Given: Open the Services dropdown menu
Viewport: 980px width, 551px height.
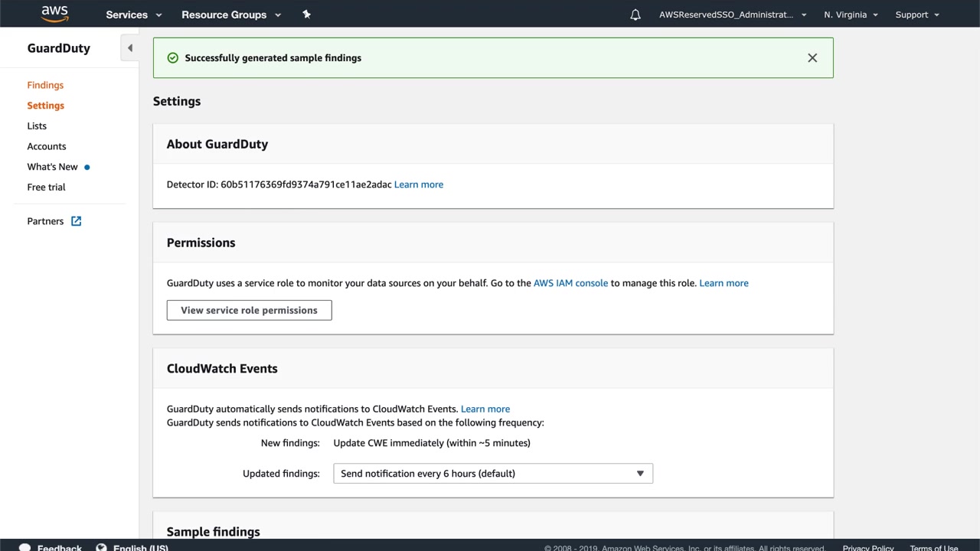Looking at the screenshot, I should (x=134, y=15).
